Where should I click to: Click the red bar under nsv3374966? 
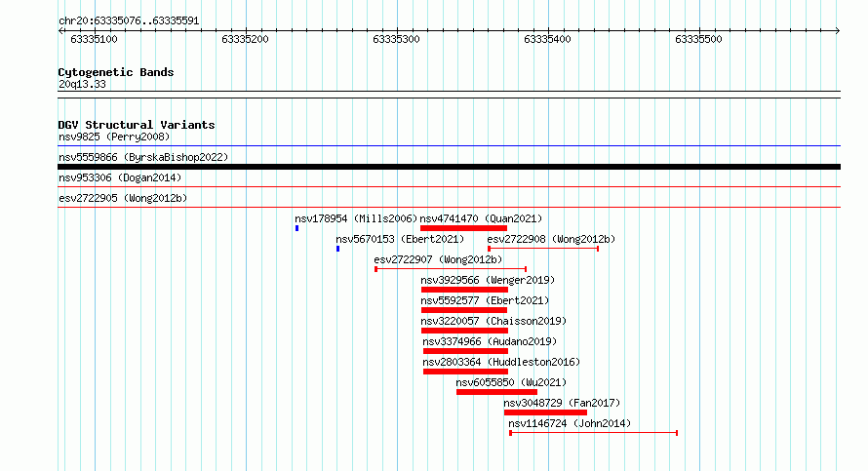click(x=465, y=351)
